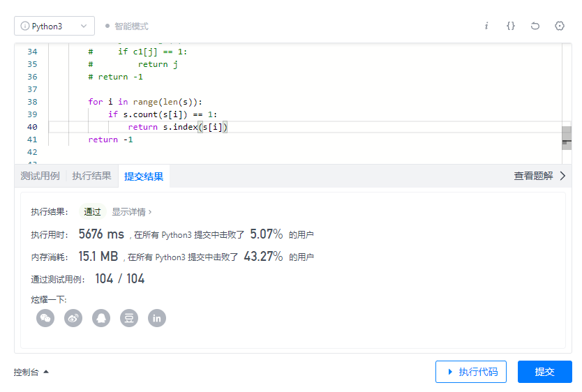Open the editor settings gear icon
The width and height of the screenshot is (582, 392).
pyautogui.click(x=560, y=26)
